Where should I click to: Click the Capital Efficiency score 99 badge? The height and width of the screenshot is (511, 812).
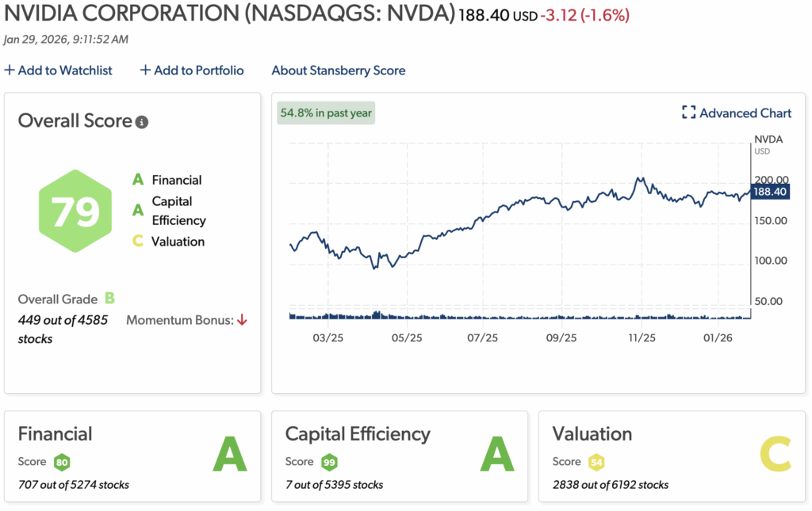point(330,462)
